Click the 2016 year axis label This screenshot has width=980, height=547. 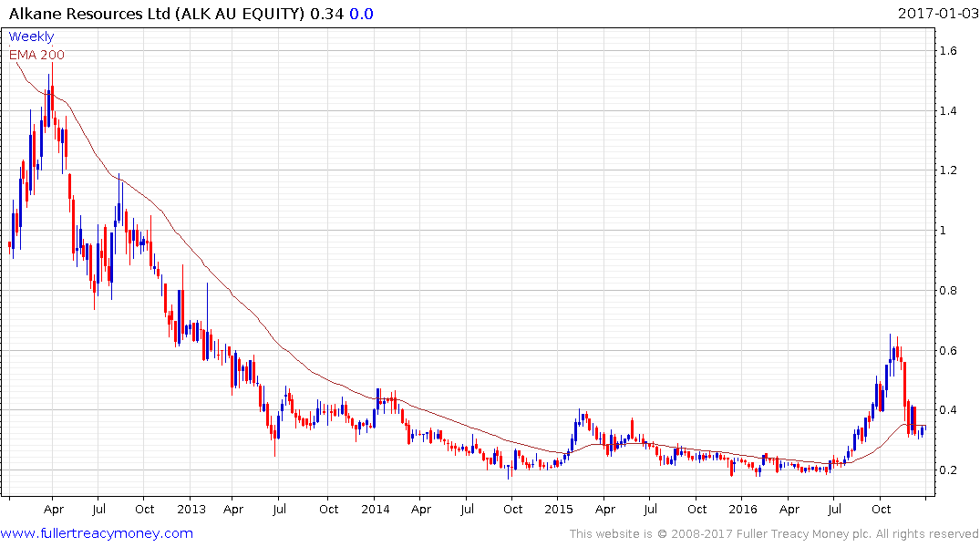742,510
